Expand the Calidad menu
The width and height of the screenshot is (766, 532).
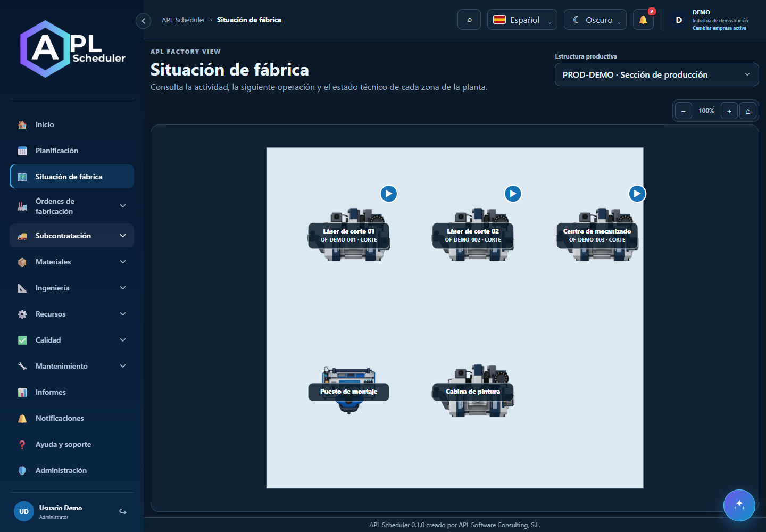(72, 340)
